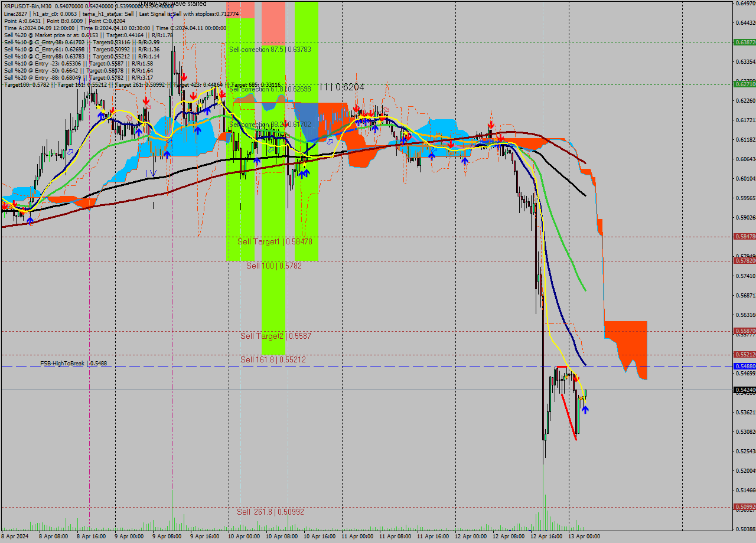Click the 'Line:2827 | h1_atr_c0: 0.0063' info line
Screen dimensions: 756x543
[x=121, y=14]
